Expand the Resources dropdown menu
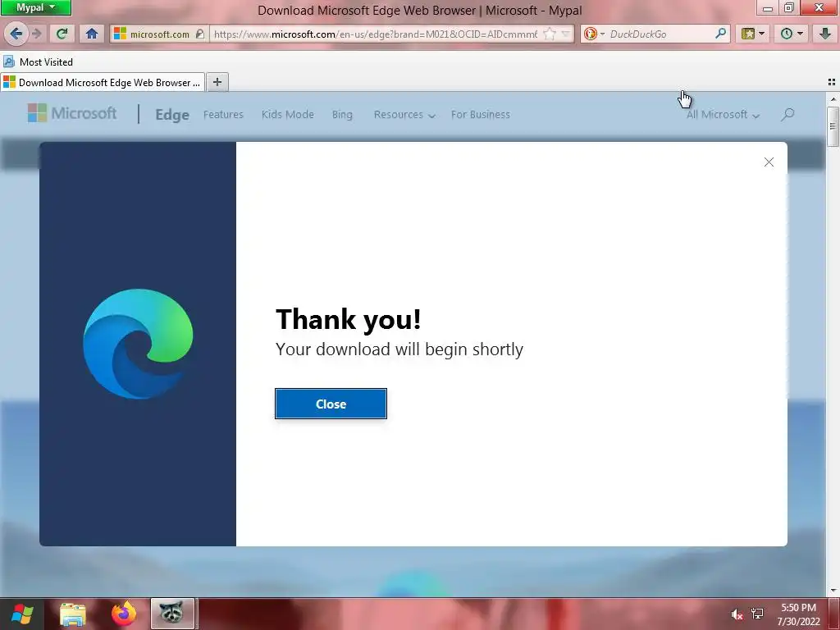840x630 pixels. point(404,115)
